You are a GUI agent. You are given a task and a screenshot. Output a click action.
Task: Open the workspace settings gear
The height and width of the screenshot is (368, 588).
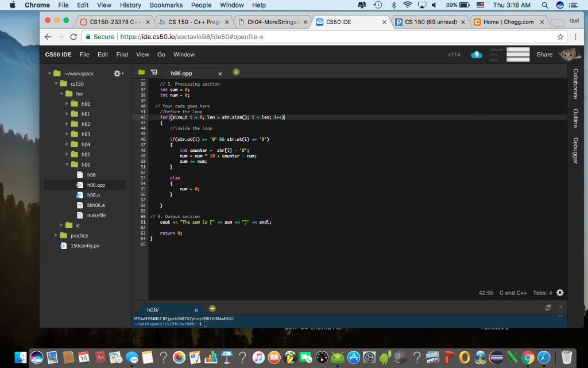118,73
